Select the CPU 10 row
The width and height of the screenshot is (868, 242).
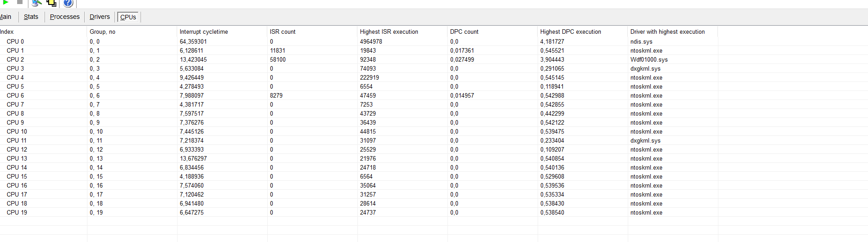coord(359,131)
